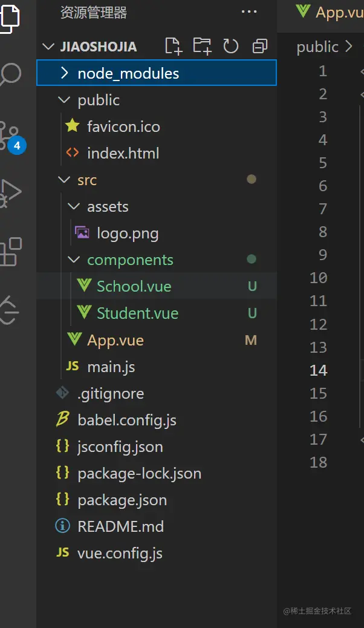Place cursor on editor line number 14
Screen dimensions: 364x628
tap(319, 370)
